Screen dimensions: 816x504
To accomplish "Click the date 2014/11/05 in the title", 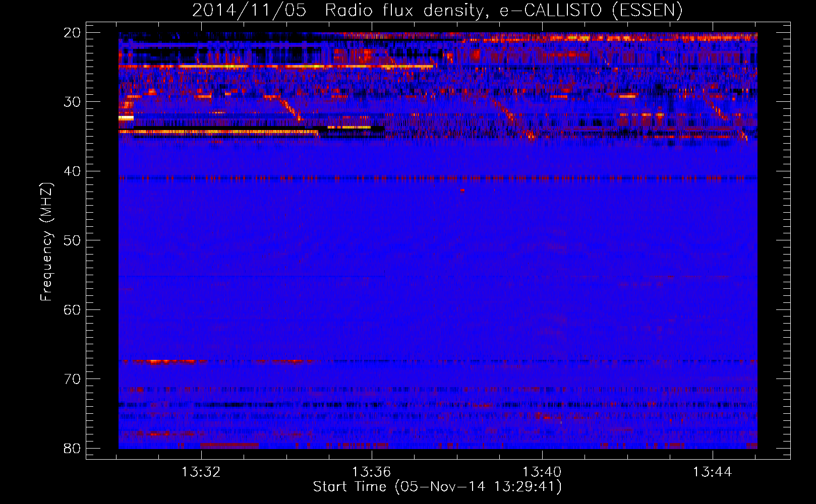I will click(x=249, y=11).
